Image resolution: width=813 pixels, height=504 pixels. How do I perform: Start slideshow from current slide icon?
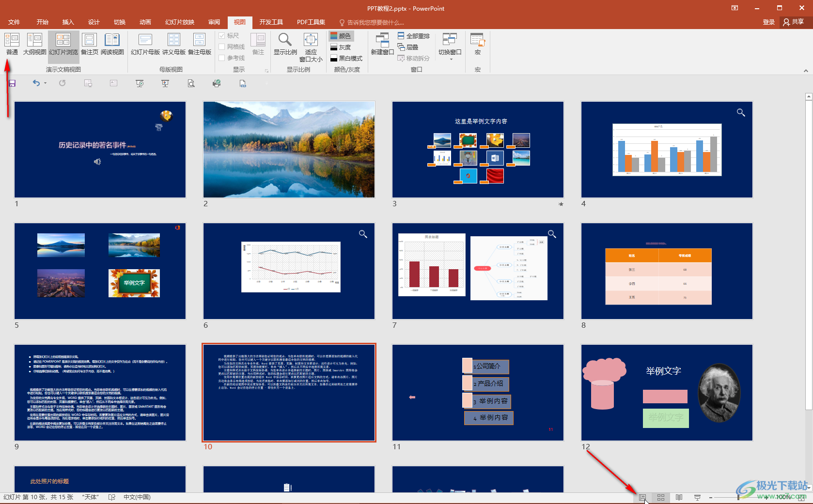[x=165, y=83]
